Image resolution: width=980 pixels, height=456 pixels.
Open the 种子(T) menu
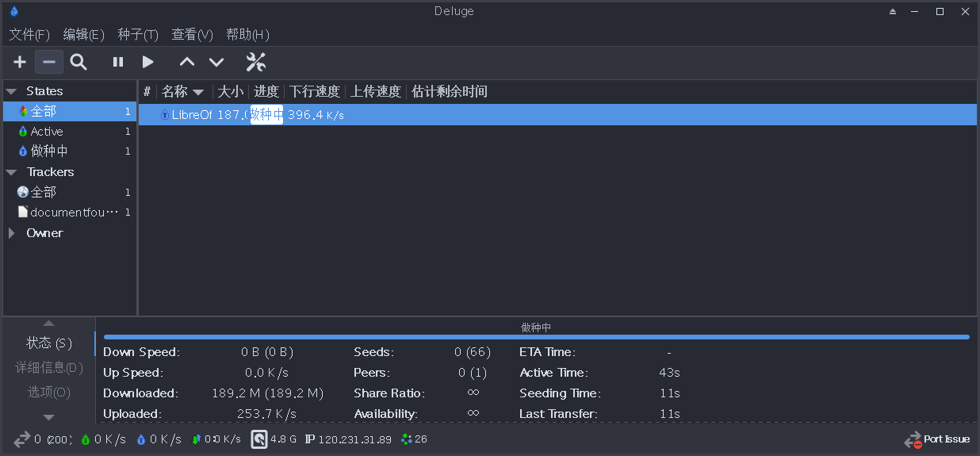point(138,35)
